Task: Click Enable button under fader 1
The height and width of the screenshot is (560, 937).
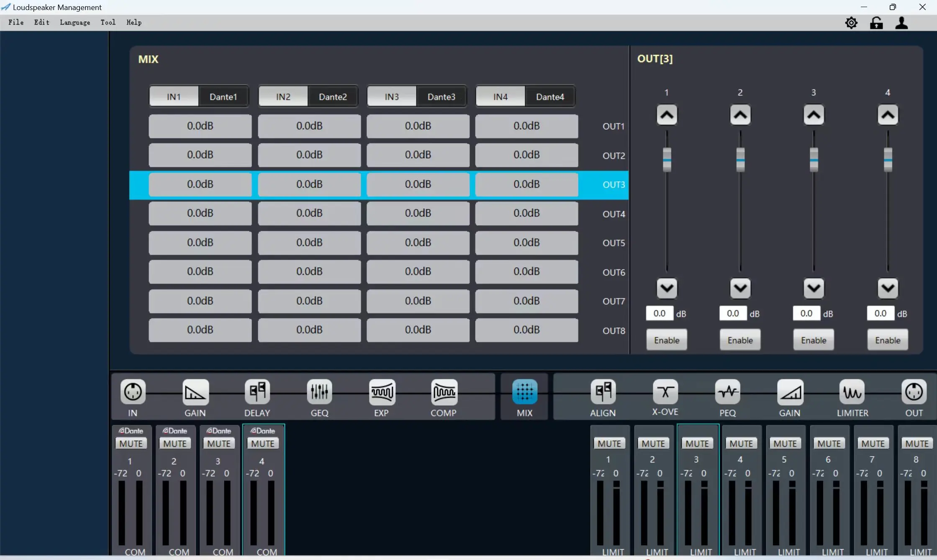Action: [x=667, y=340]
